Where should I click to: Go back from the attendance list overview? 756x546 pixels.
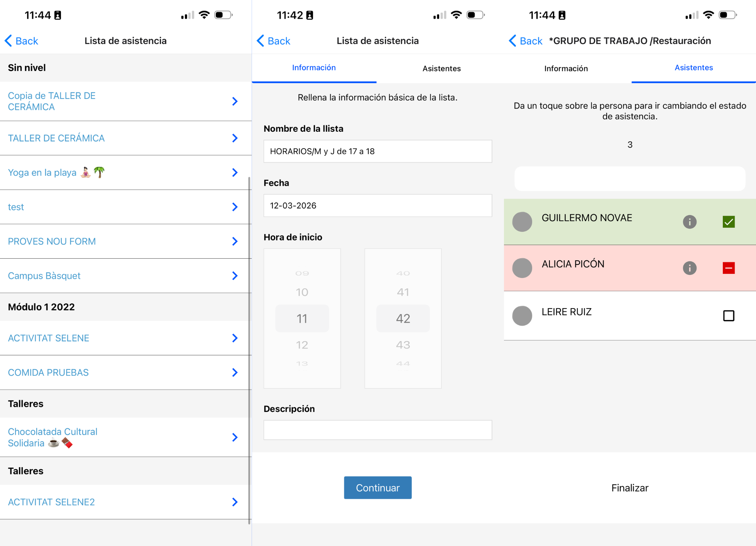click(x=22, y=41)
